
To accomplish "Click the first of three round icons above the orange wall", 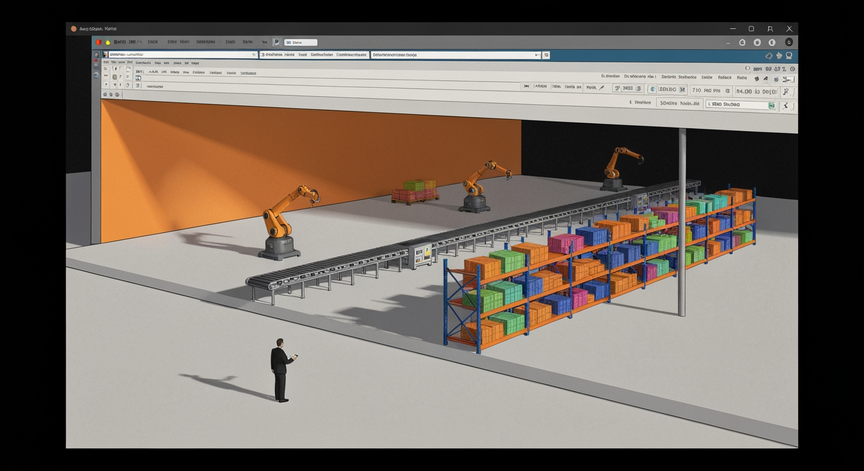I will pyautogui.click(x=105, y=95).
